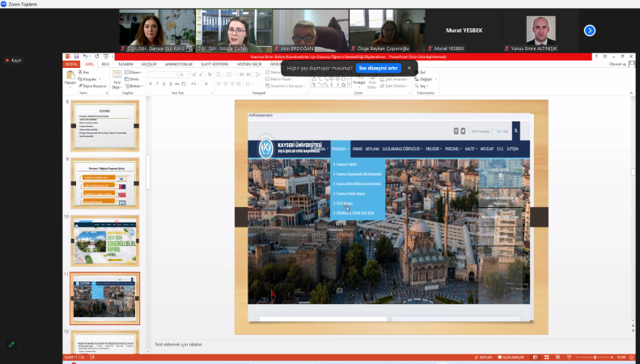Screen dimensions: 640x364
Task: Toggle bold K formatting
Action: pyautogui.click(x=150, y=83)
